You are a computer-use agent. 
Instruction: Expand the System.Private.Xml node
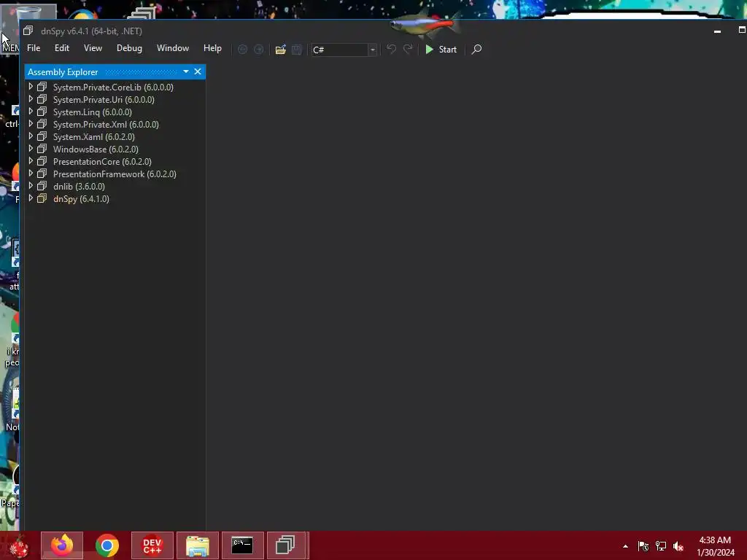pyautogui.click(x=31, y=124)
